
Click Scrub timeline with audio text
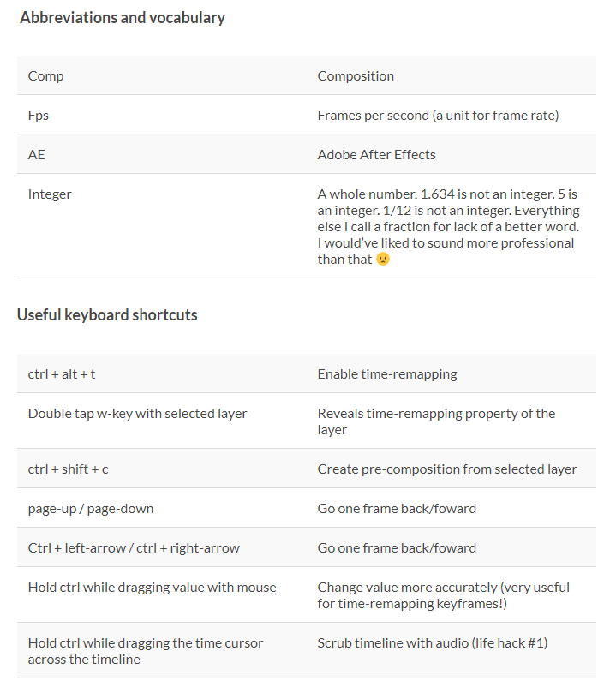[432, 643]
